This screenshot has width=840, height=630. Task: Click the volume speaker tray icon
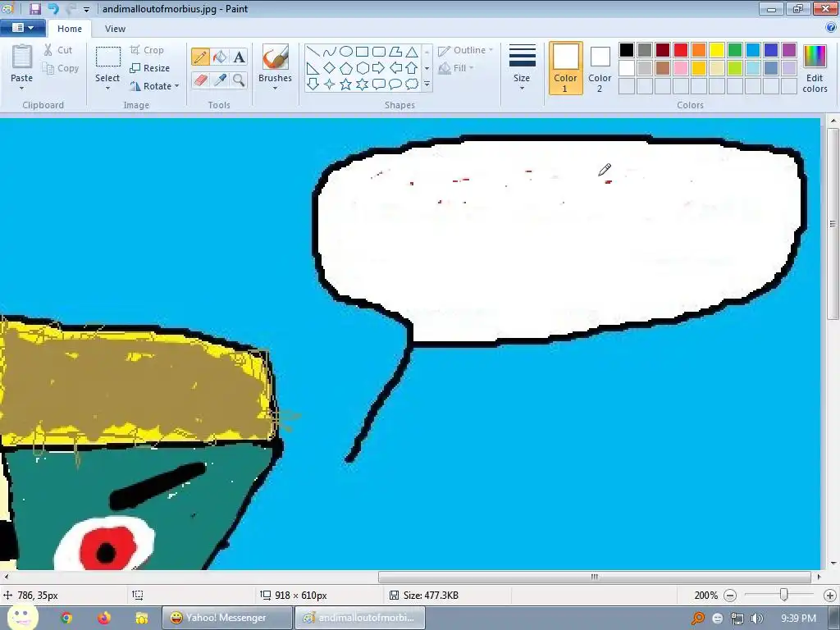coord(756,619)
